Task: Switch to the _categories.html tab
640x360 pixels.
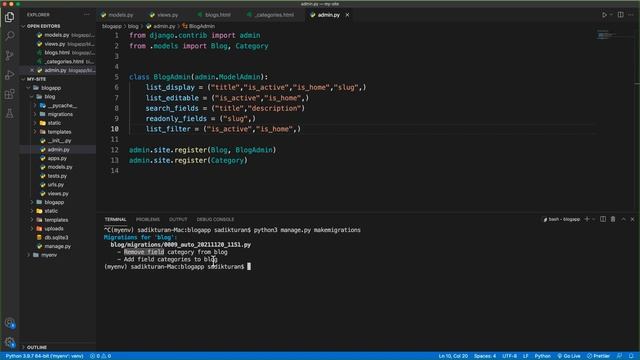Action: 271,15
